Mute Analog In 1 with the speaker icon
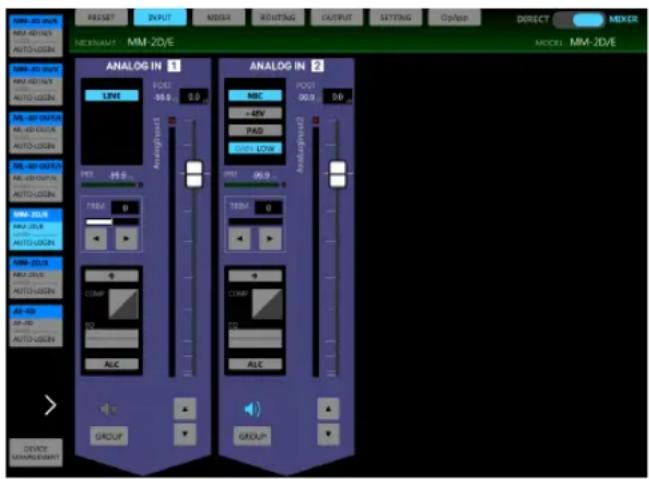 coord(108,409)
